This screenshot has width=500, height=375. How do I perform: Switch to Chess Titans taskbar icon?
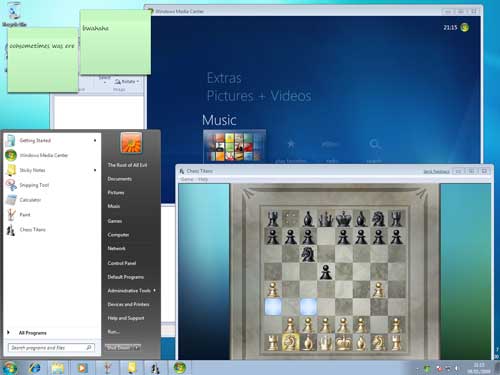[155, 368]
